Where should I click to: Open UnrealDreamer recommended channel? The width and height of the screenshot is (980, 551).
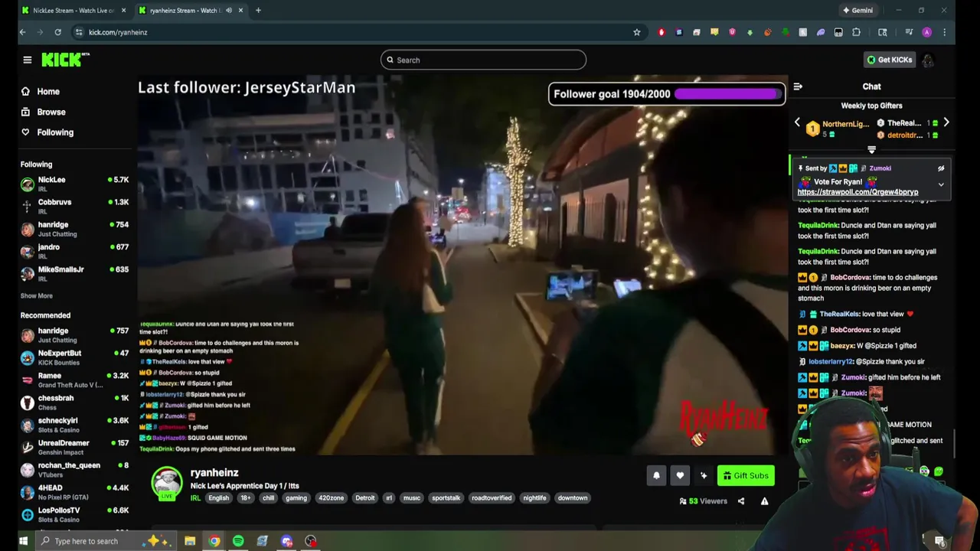pos(74,447)
